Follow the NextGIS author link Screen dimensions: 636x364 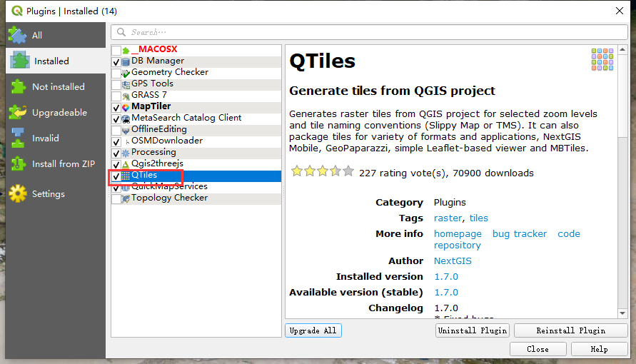453,261
